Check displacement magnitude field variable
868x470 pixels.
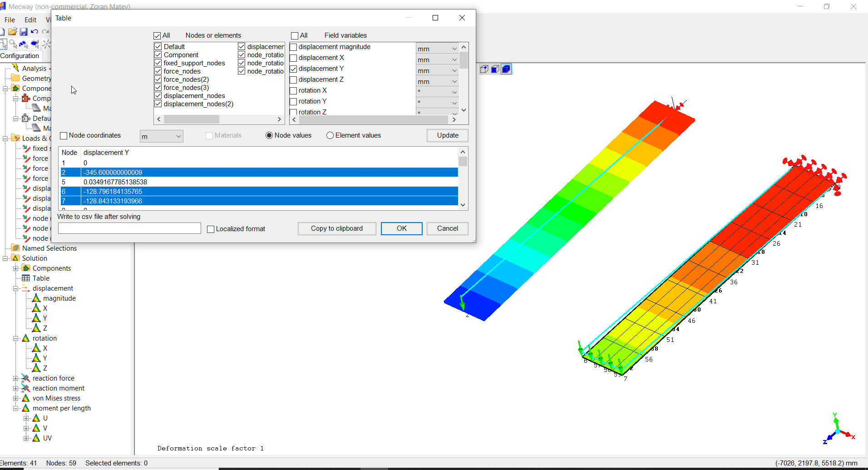[x=293, y=47]
